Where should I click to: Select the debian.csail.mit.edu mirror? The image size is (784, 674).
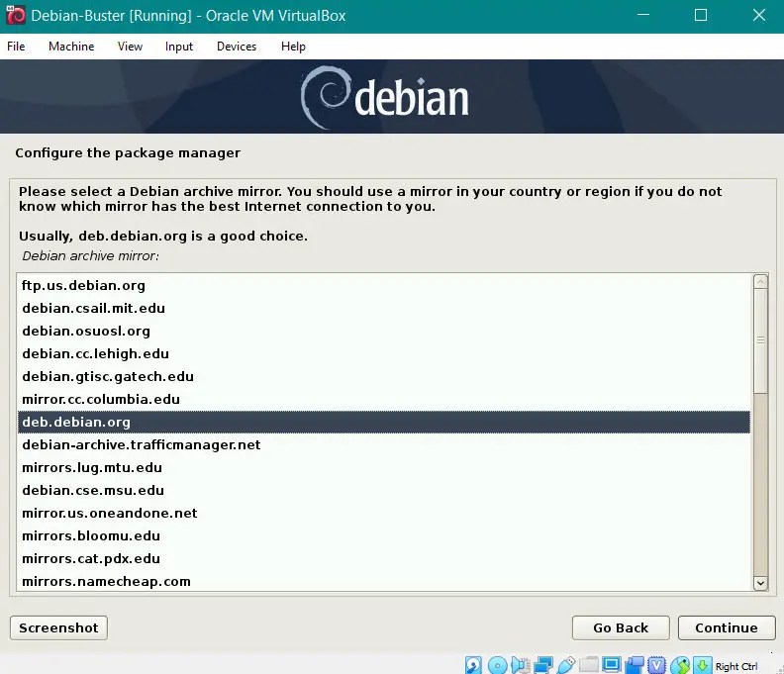pos(384,308)
